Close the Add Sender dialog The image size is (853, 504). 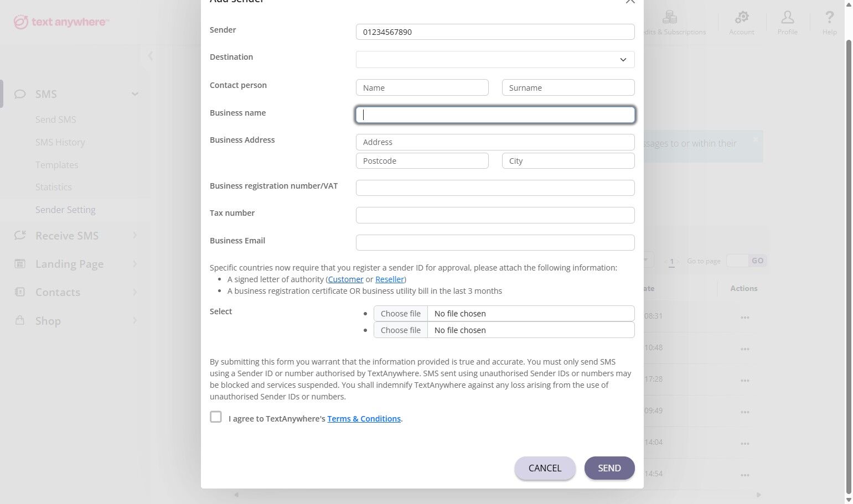[630, 2]
